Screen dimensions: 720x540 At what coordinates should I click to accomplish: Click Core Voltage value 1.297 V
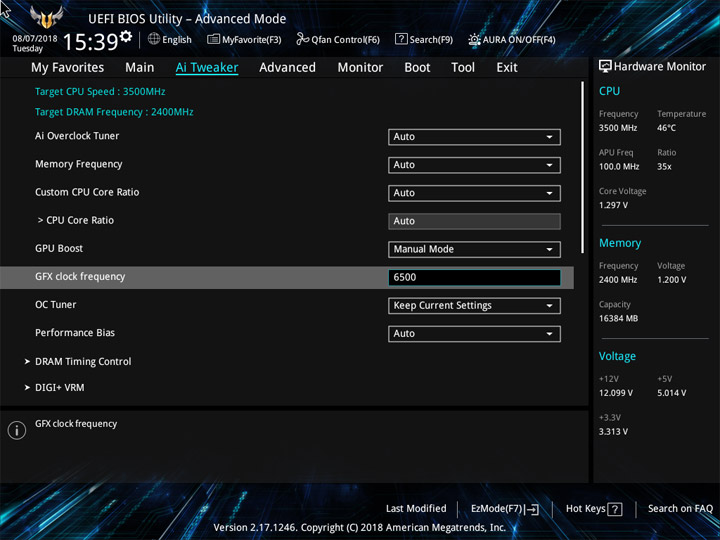pyautogui.click(x=613, y=205)
